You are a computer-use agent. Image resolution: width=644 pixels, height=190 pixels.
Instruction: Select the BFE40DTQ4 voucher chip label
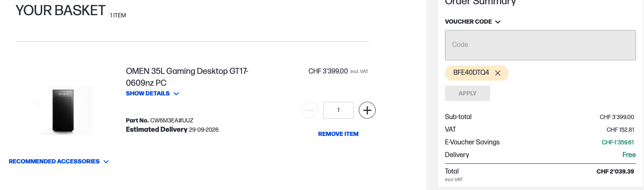coord(471,73)
